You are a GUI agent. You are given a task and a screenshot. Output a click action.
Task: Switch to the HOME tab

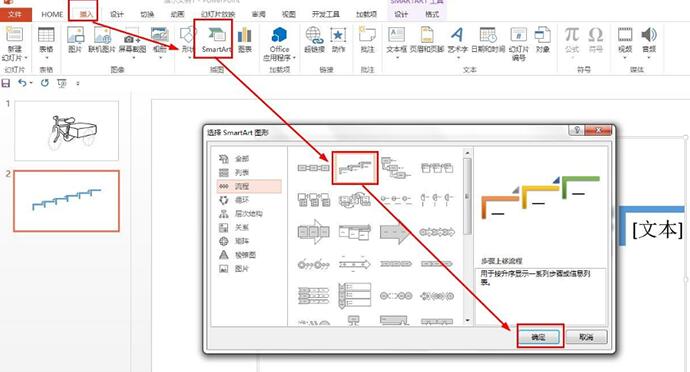tap(52, 14)
